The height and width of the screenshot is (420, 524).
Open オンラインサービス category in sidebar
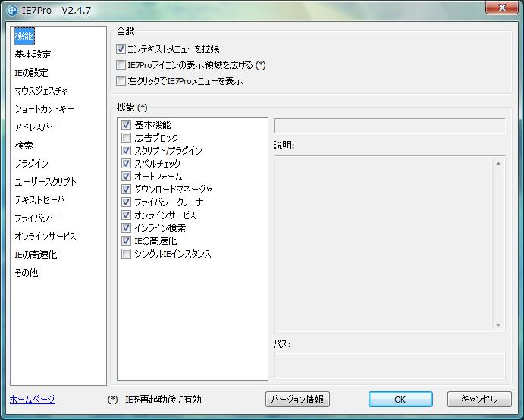[45, 237]
